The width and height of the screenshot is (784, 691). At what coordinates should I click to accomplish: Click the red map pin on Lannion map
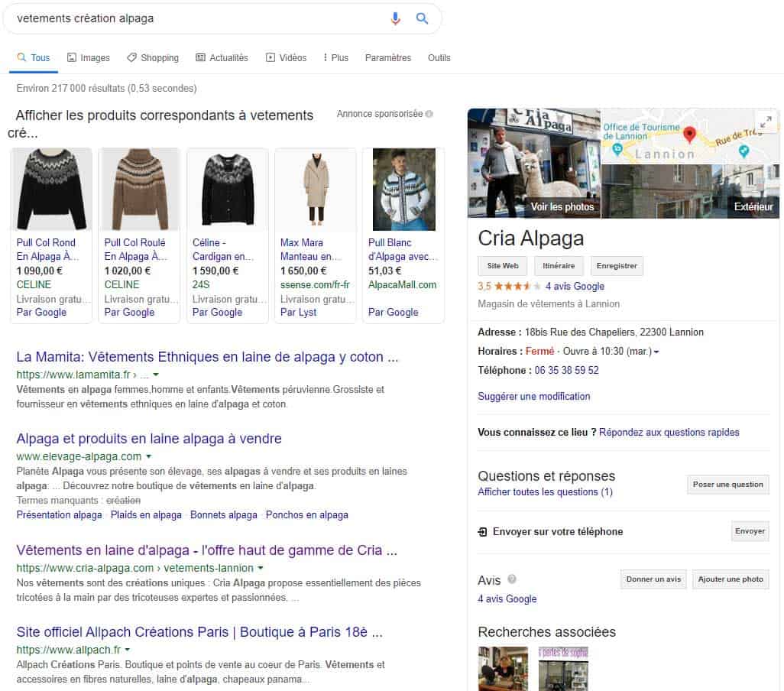[689, 134]
